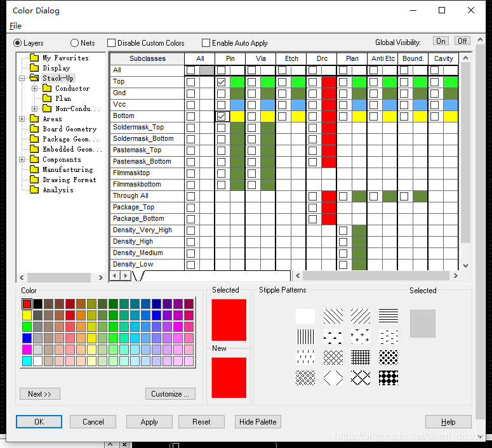Enable Disable Custom Colors checkbox

(111, 43)
